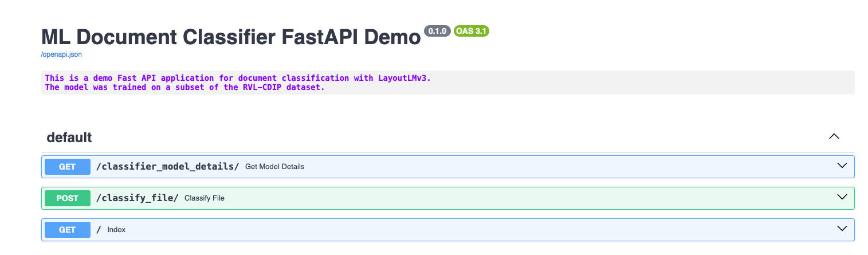Expand the /classifier_model_details/ endpoint arrow
868x255 pixels.
[x=842, y=166]
